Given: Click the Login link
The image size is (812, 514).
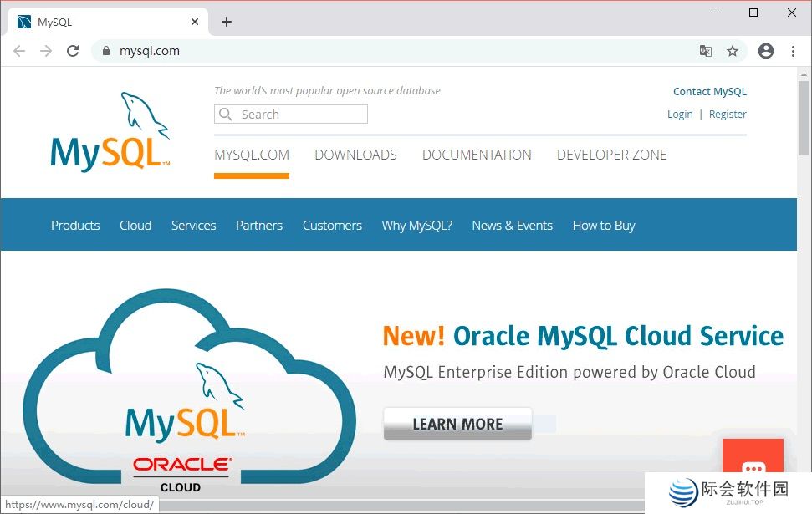Looking at the screenshot, I should point(680,114).
